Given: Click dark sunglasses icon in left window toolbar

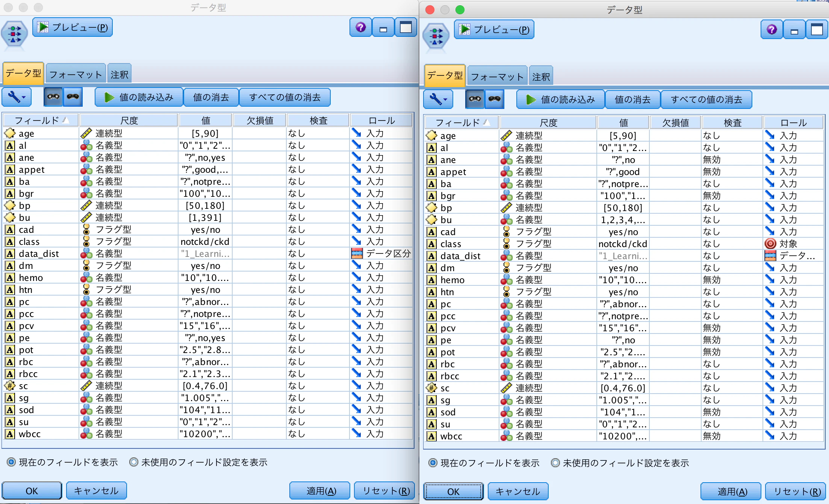Looking at the screenshot, I should click(73, 97).
